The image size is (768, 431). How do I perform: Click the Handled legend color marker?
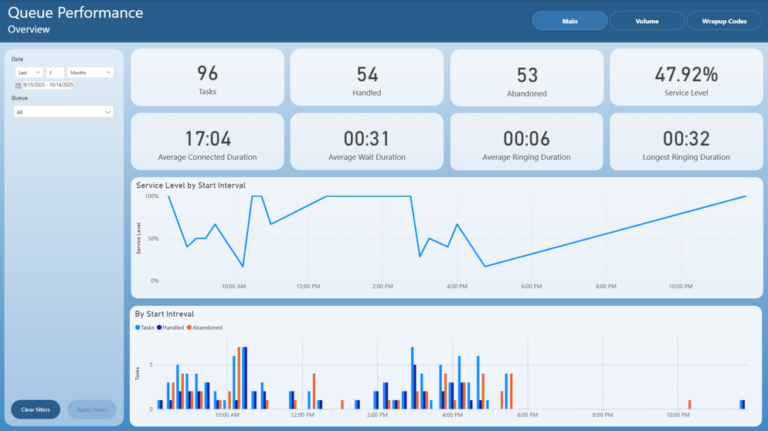coord(159,327)
